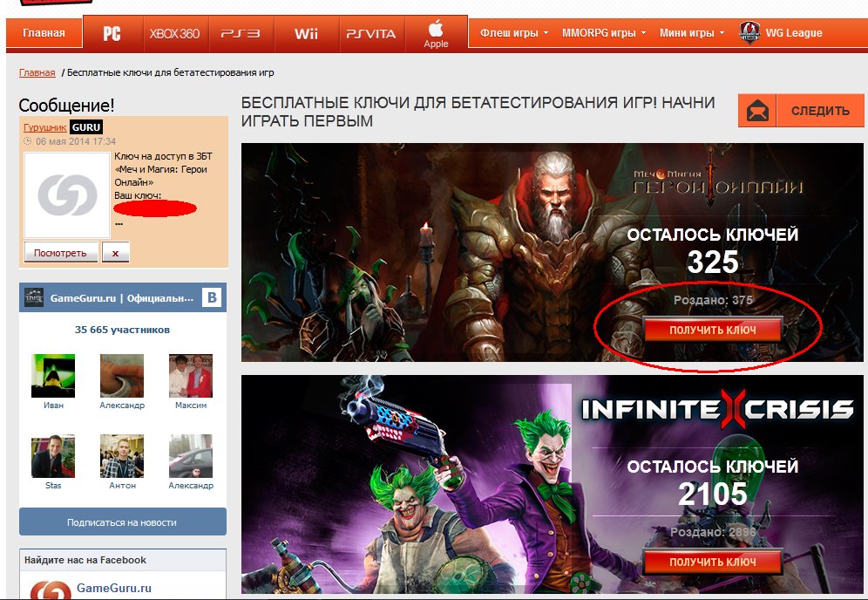Click the Посмотреть button in message

(x=60, y=253)
